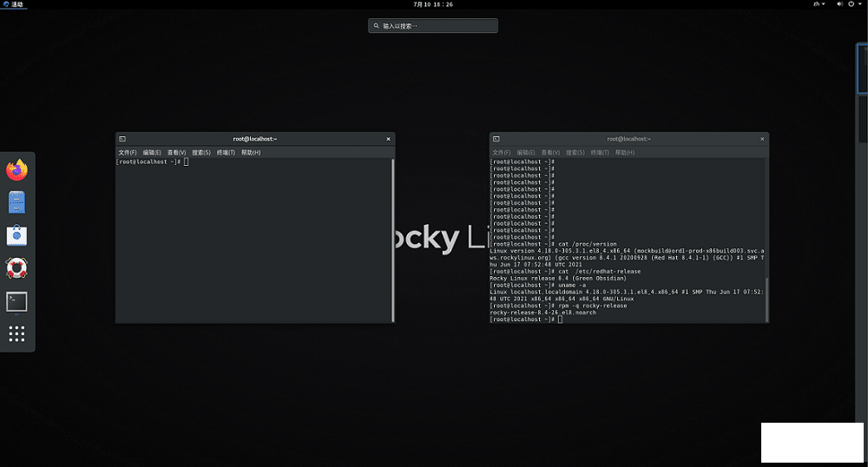Viewport: 868px width, 467px height.
Task: Show all applications grid
Action: point(16,333)
